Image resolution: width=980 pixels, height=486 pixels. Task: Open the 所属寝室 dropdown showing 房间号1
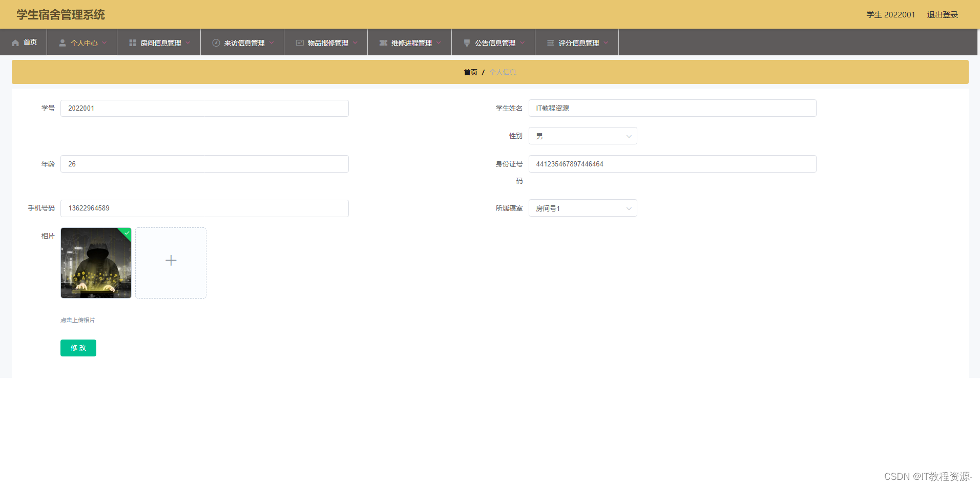tap(583, 208)
